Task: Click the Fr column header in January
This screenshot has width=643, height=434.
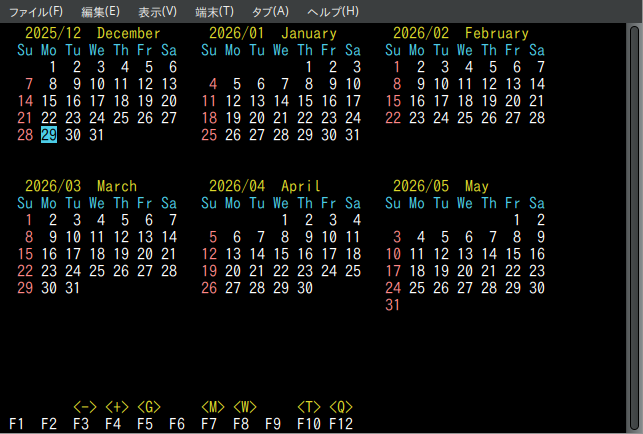Action: [329, 50]
